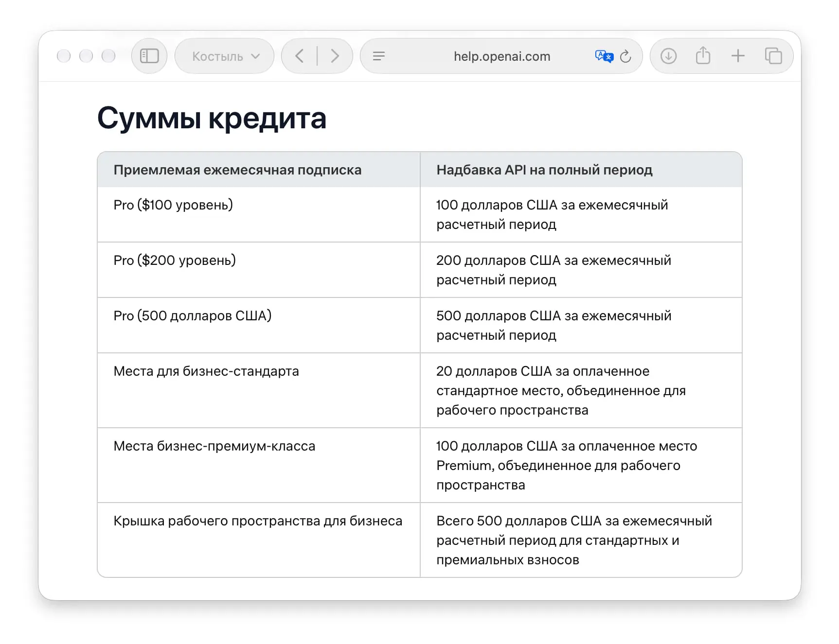Image resolution: width=839 pixels, height=644 pixels.
Task: Click the red close window button
Action: (64, 56)
